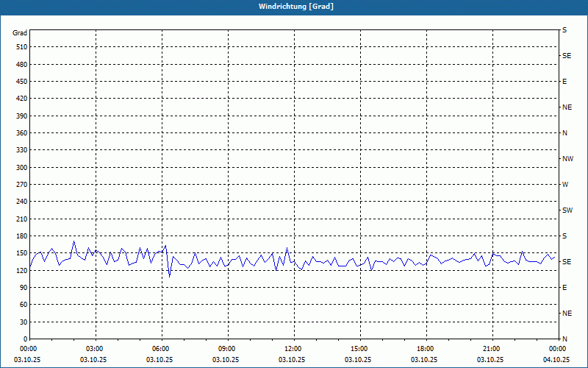Image resolution: width=588 pixels, height=368 pixels.
Task: Click the S compass label beside the 180 gridline
Action: (564, 236)
